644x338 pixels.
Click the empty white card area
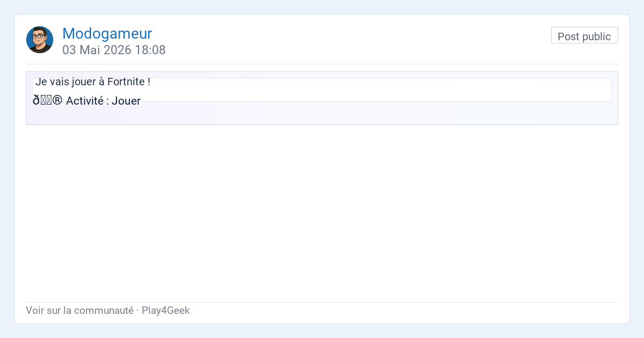(x=322, y=214)
